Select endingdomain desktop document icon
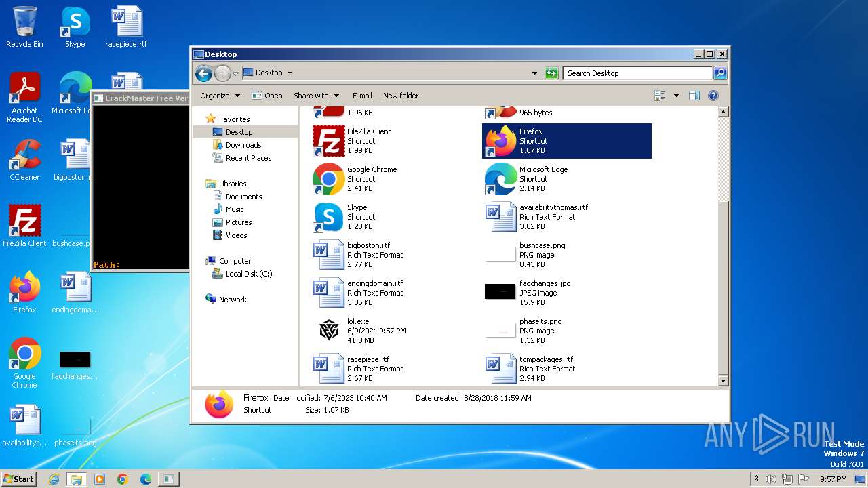This screenshot has height=488, width=868. (x=75, y=292)
